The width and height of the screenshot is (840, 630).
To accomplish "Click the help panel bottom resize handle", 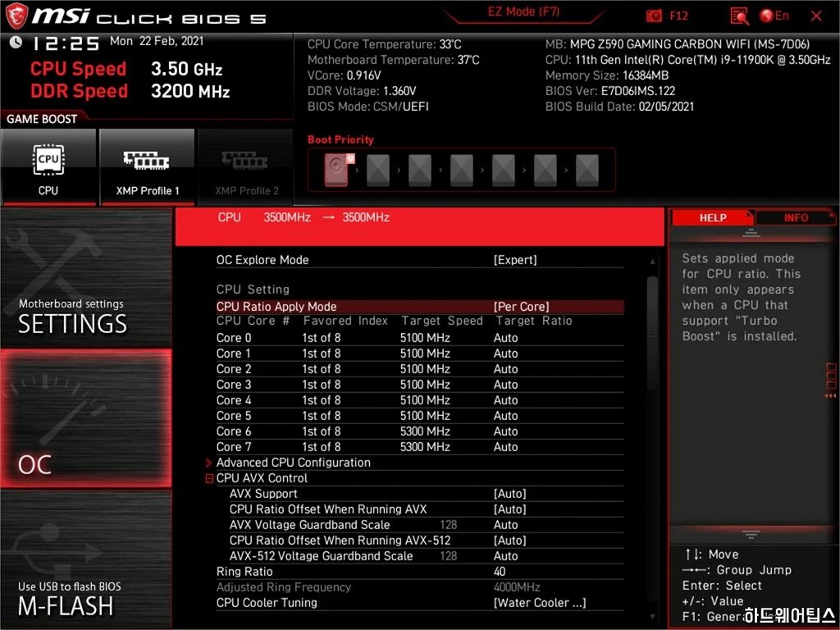I will point(751,535).
